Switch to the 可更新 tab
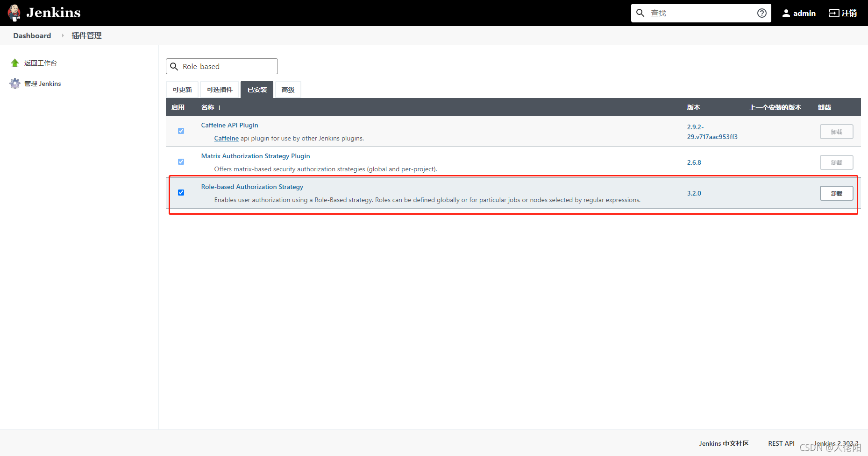The width and height of the screenshot is (868, 456). (x=182, y=90)
